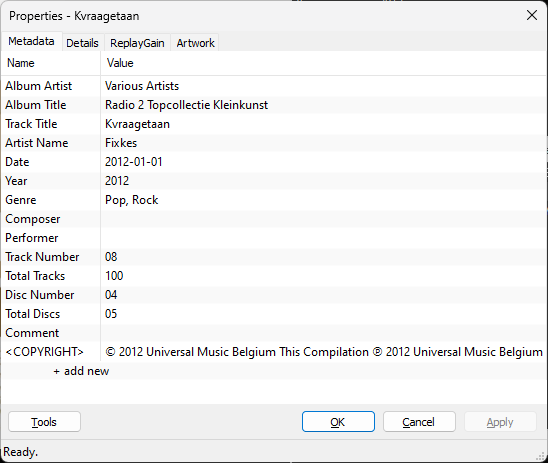Select the Track Title field name
Image resolution: width=548 pixels, height=463 pixels.
31,124
